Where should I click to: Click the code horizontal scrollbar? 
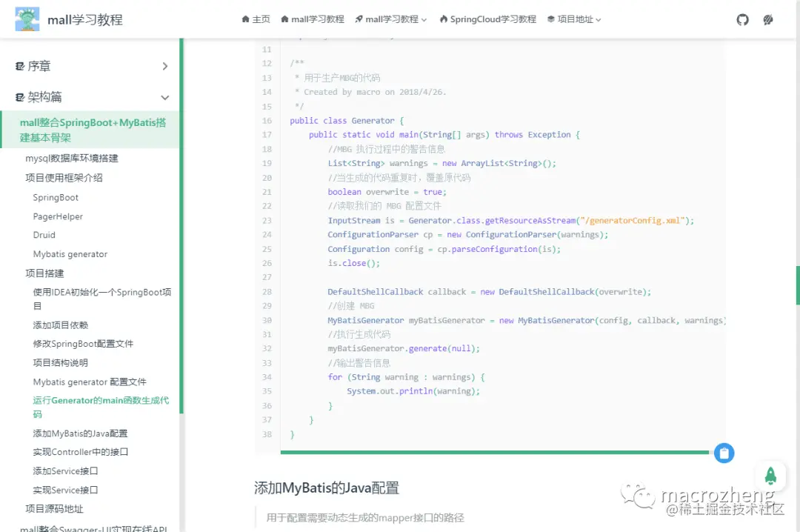pyautogui.click(x=494, y=453)
